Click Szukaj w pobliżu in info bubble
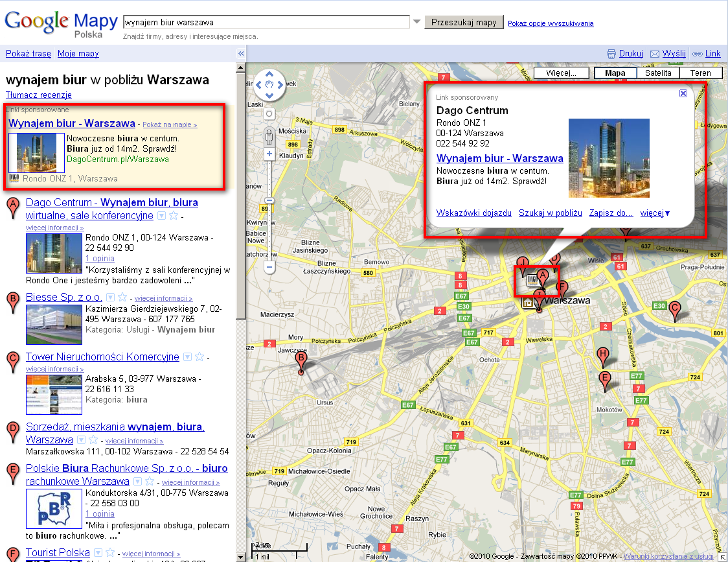Image resolution: width=728 pixels, height=562 pixels. (550, 213)
